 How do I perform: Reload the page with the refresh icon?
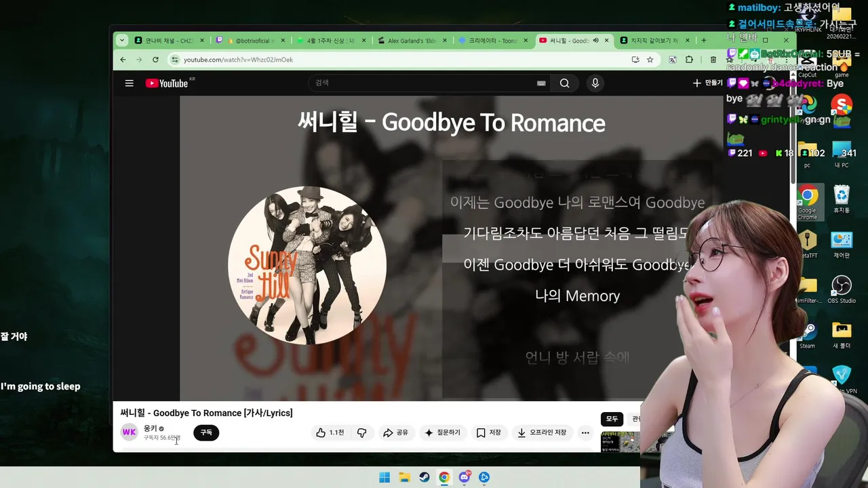pyautogui.click(x=155, y=60)
